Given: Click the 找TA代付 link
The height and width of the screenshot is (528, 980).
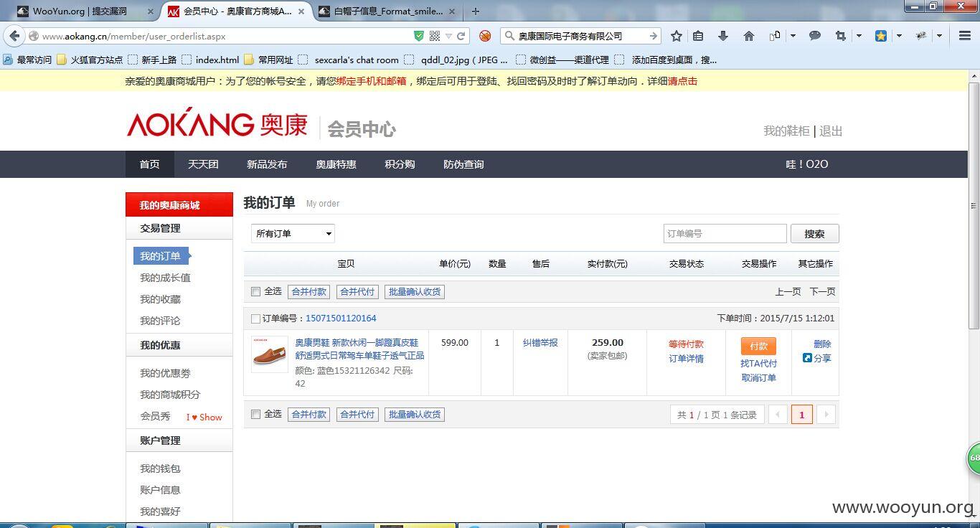Looking at the screenshot, I should pyautogui.click(x=758, y=364).
